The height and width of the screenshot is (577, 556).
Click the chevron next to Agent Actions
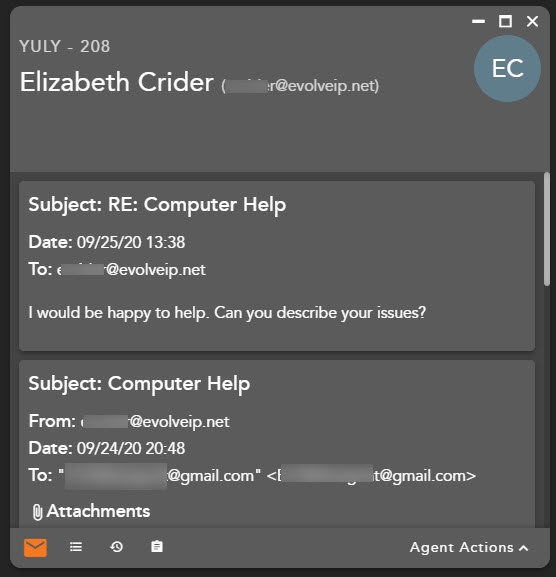pyautogui.click(x=523, y=548)
